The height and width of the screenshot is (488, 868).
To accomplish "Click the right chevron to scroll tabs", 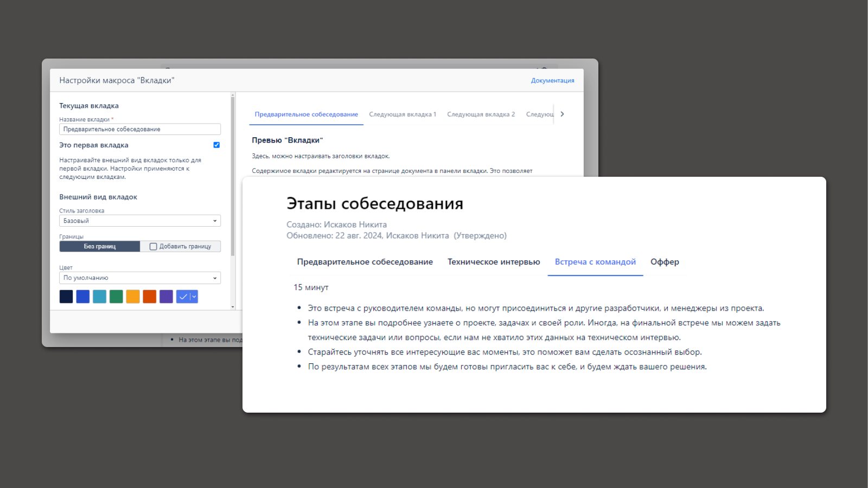I will pos(562,114).
